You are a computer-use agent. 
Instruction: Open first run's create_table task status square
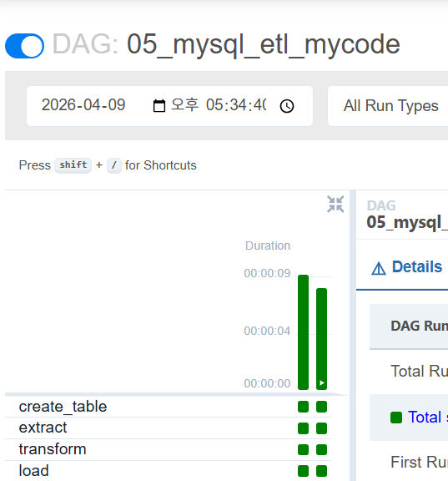303,407
